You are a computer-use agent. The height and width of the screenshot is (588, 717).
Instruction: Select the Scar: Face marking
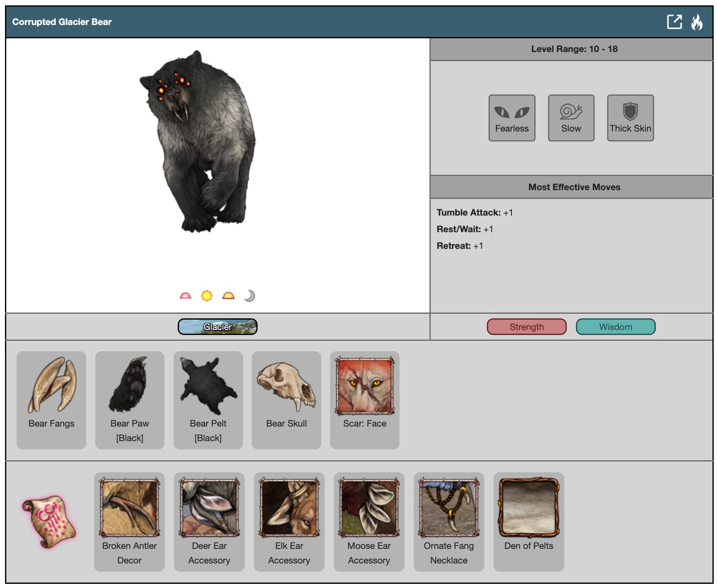point(365,399)
